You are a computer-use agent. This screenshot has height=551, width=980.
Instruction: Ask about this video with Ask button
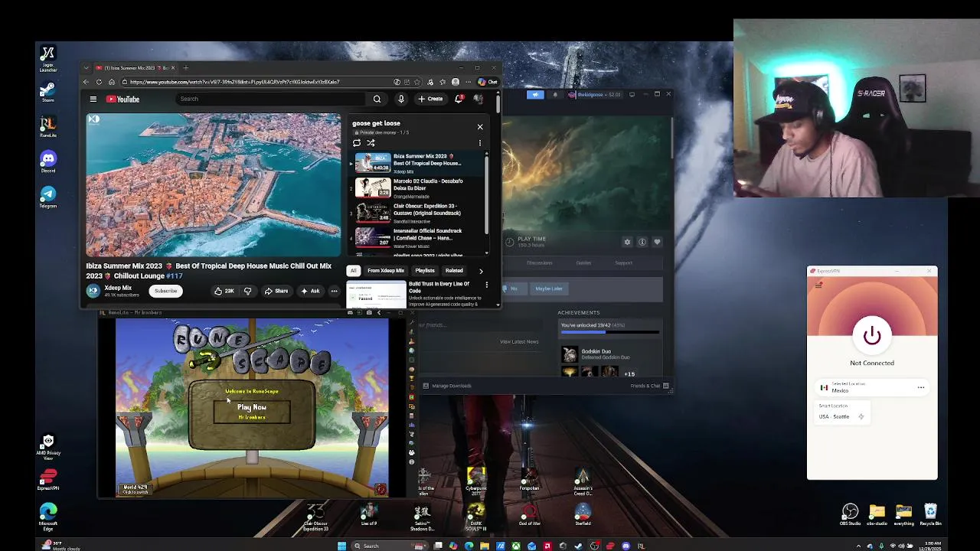tap(310, 291)
